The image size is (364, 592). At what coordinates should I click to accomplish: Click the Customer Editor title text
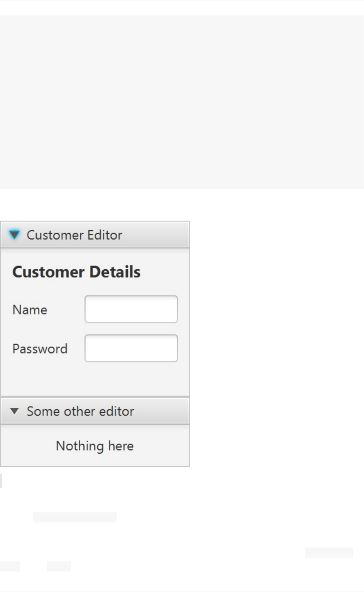pos(74,235)
